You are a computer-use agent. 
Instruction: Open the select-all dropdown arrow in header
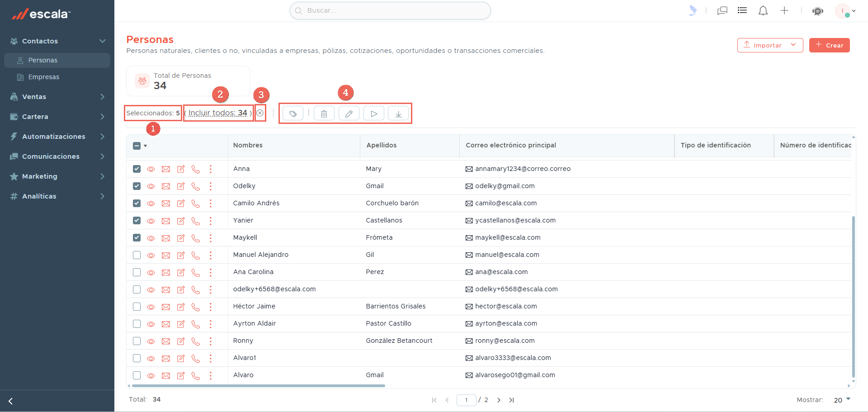145,146
